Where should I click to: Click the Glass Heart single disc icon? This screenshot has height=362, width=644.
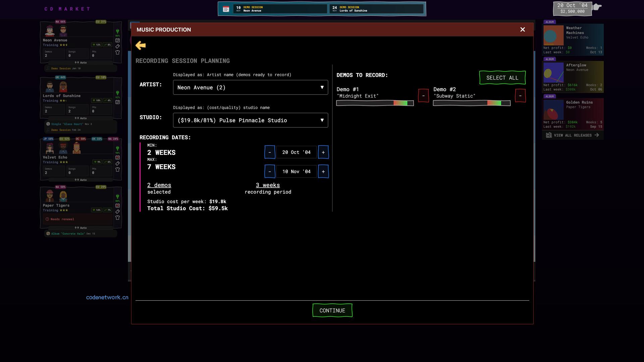(x=48, y=124)
